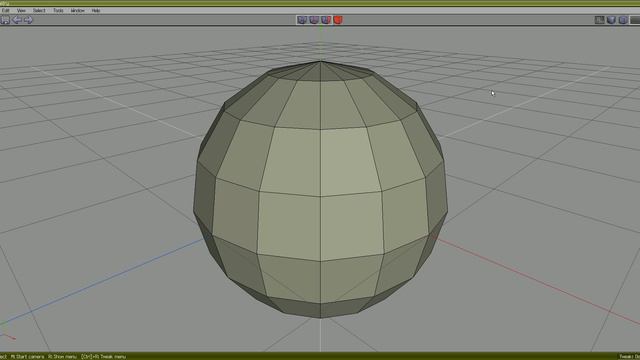Select Vertex selection mode icon
This screenshot has width=640, height=360.
[x=302, y=20]
